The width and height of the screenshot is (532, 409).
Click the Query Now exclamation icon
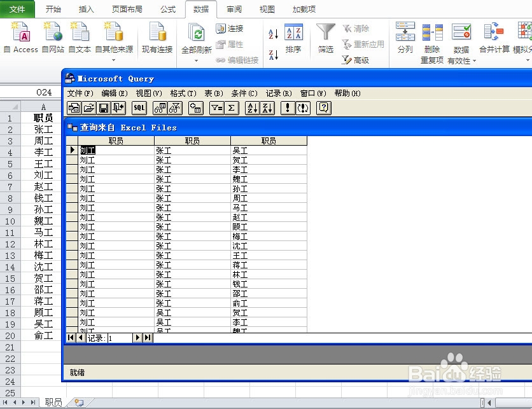point(288,108)
